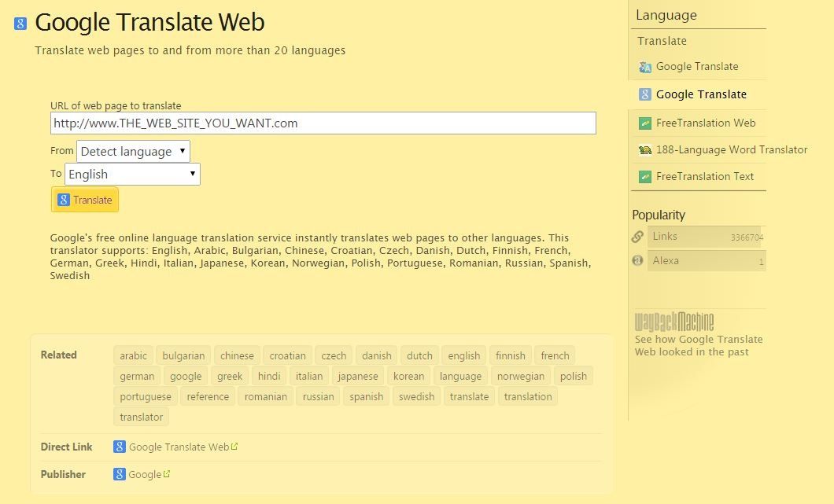834x504 pixels.
Task: Click the Alexa icon under Popularity
Action: (x=637, y=260)
